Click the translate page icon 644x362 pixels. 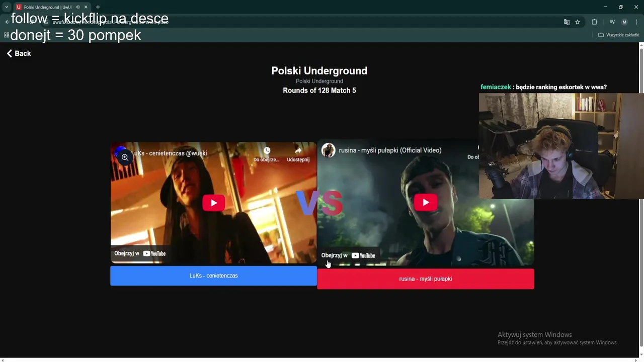point(567,22)
